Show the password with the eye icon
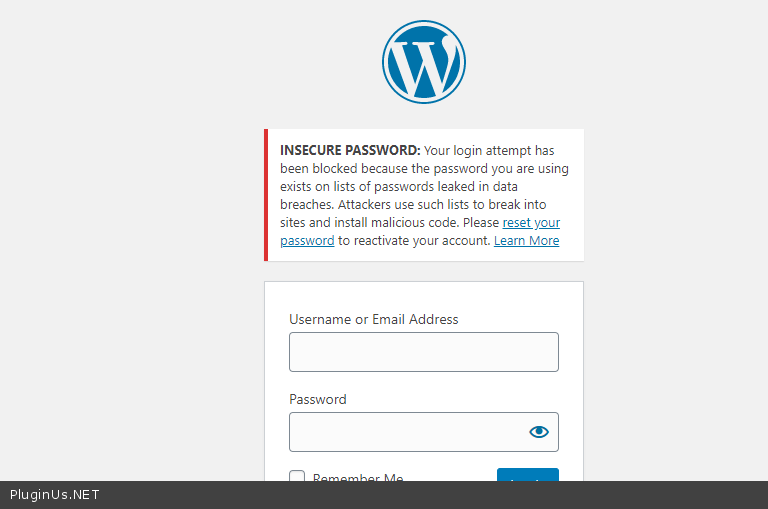The image size is (768, 509). point(539,432)
